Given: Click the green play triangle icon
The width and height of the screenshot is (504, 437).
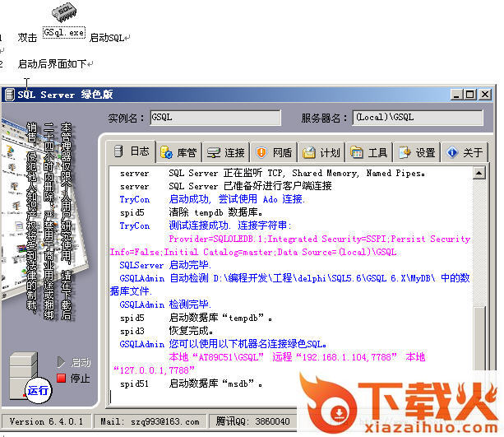Looking at the screenshot, I should 61,362.
